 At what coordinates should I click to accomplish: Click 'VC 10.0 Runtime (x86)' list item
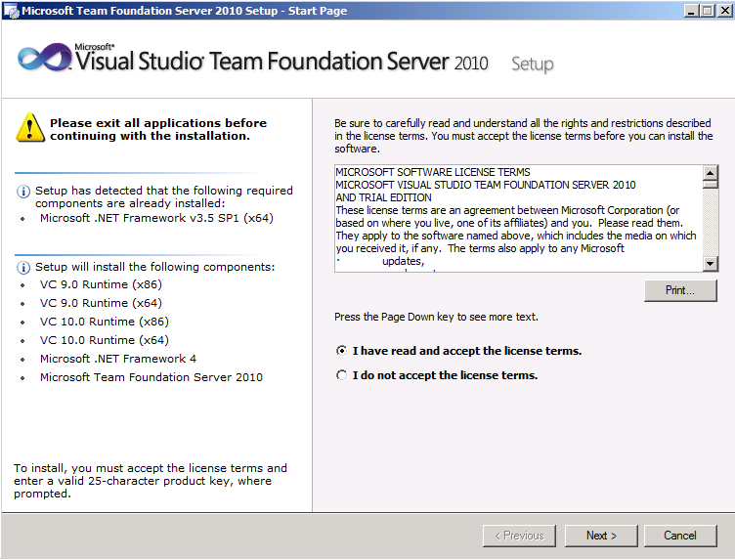(x=104, y=322)
